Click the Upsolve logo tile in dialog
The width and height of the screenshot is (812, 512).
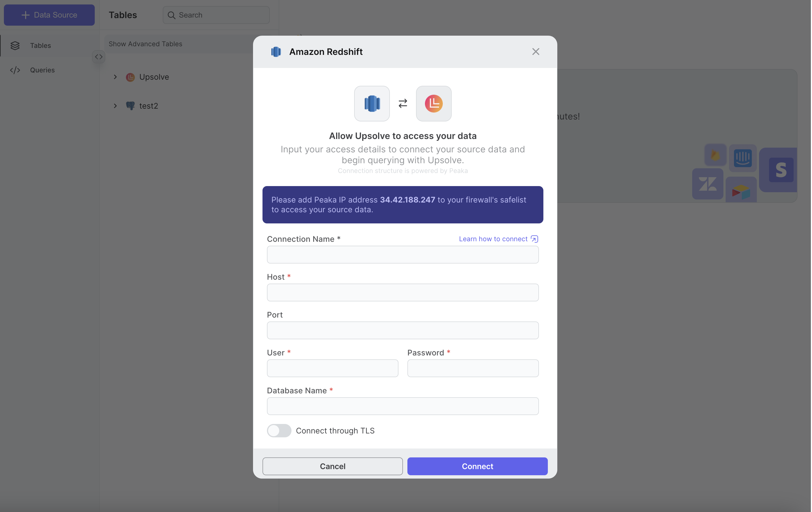pos(433,103)
